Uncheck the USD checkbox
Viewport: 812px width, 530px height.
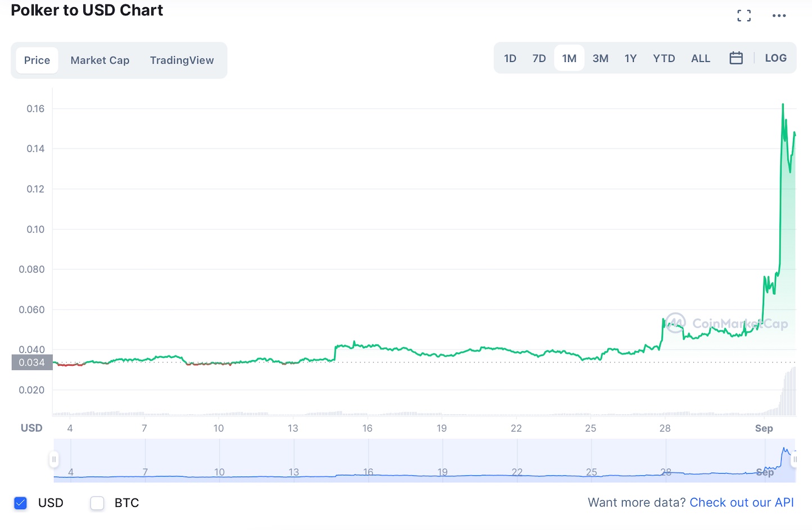click(20, 503)
